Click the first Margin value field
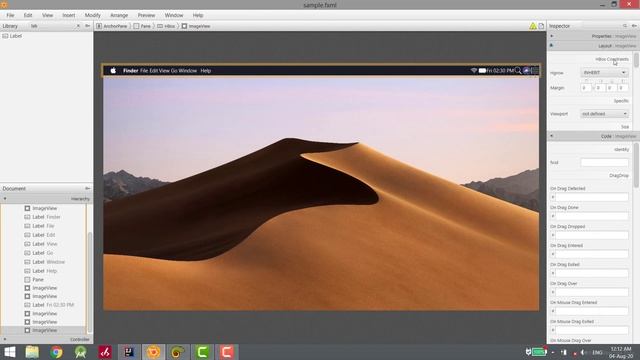Image resolution: width=640 pixels, height=360 pixels. click(x=586, y=88)
